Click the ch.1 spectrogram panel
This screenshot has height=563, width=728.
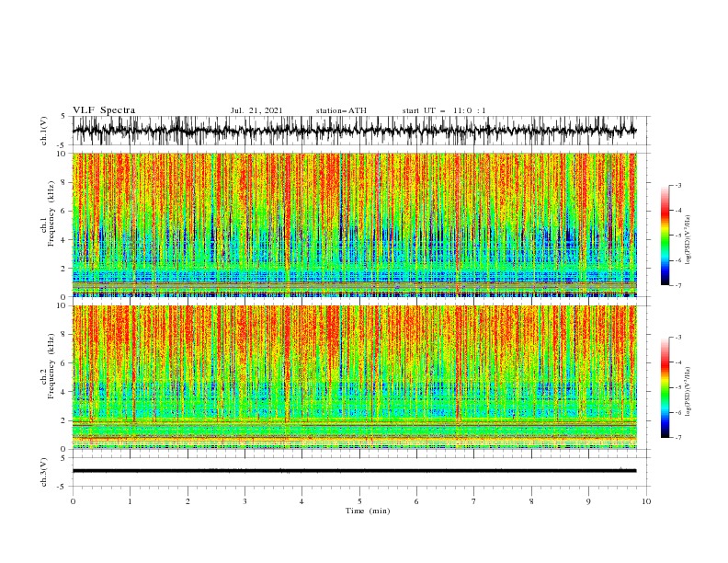(355, 224)
